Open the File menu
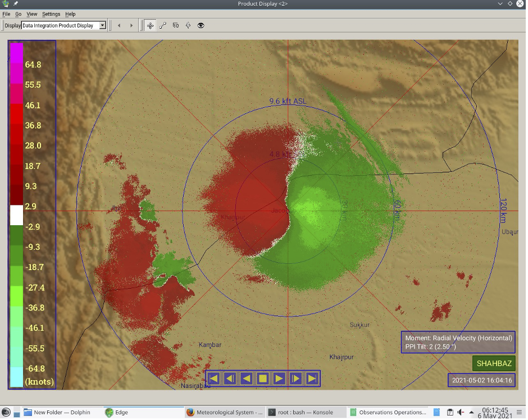Screen dimensions: 528x420 click(x=7, y=13)
